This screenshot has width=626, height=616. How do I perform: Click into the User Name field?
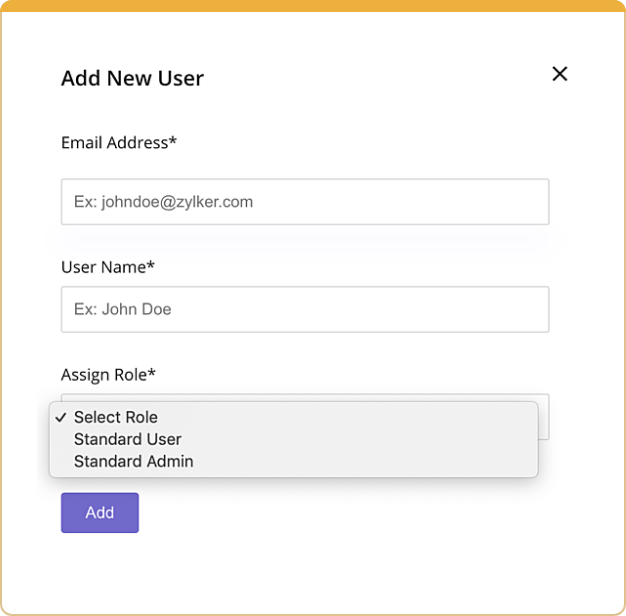coord(305,310)
